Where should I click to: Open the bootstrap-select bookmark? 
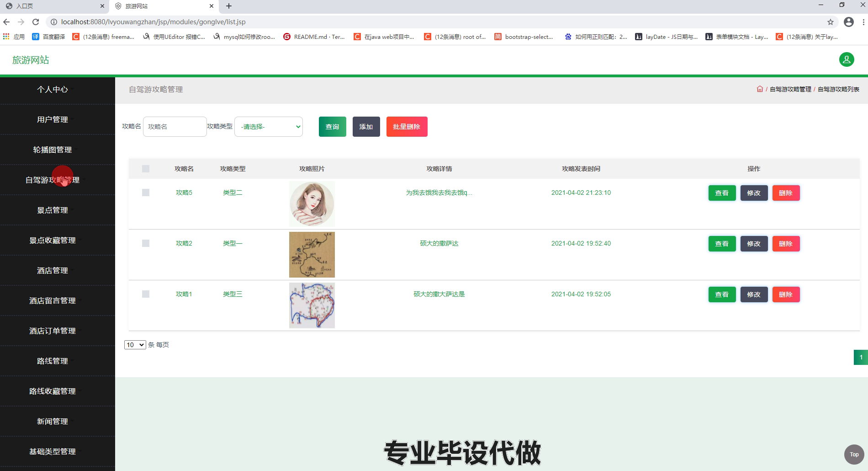tap(524, 37)
